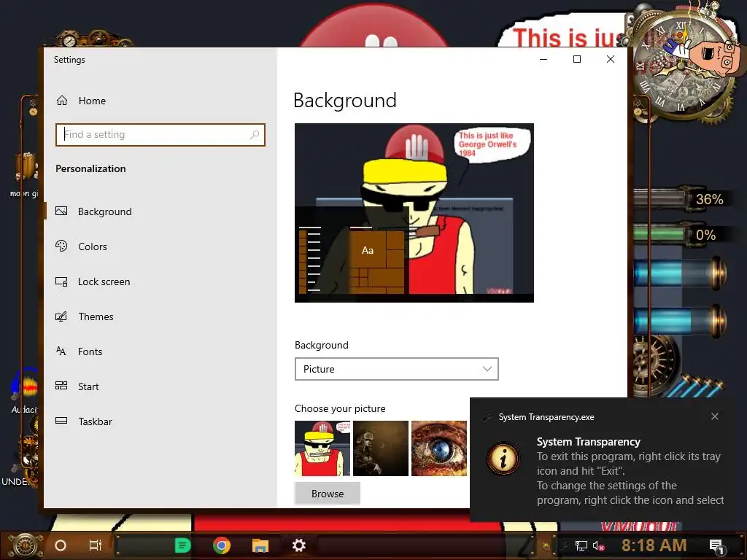This screenshot has height=560, width=747.
Task: Open Task View on taskbar
Action: [96, 545]
